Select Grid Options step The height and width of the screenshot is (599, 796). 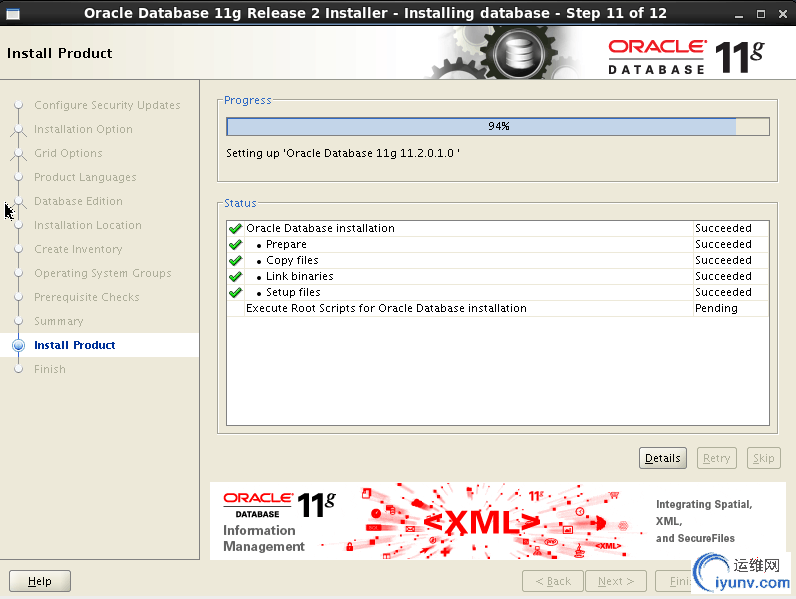point(68,153)
